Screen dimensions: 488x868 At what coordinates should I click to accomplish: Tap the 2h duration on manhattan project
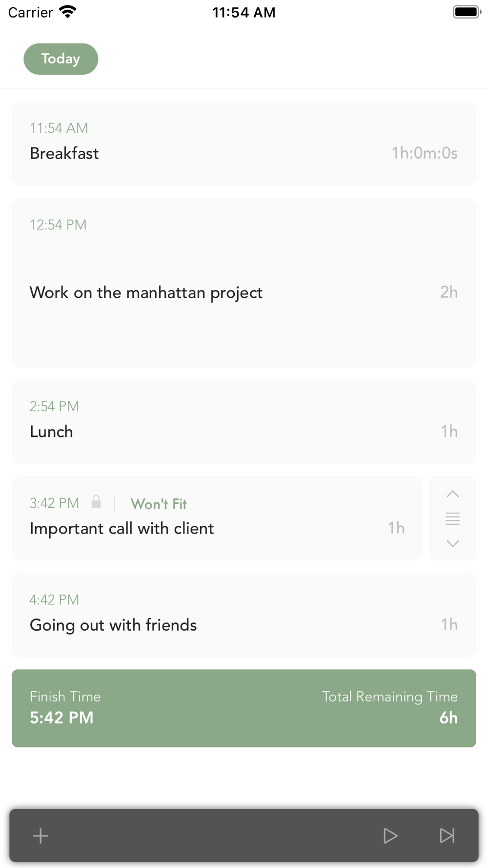(449, 292)
